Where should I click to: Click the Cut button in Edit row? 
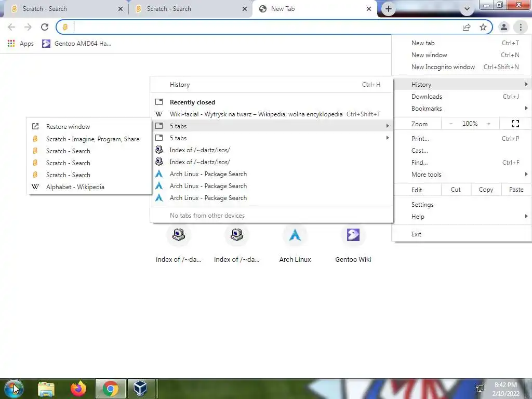pos(456,190)
